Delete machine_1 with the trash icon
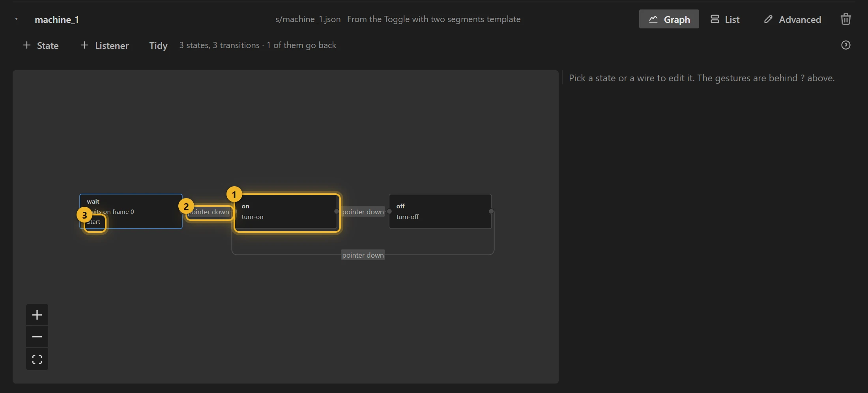 coord(846,19)
